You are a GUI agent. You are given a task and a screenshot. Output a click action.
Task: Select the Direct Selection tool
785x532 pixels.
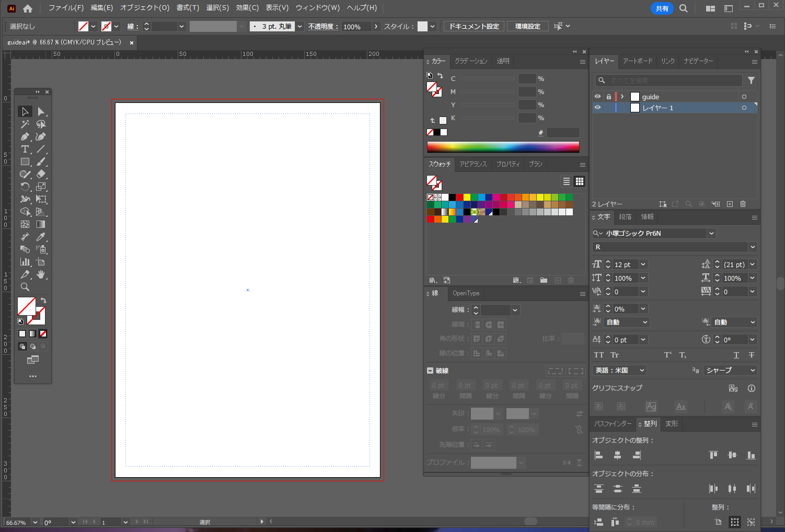pos(41,111)
